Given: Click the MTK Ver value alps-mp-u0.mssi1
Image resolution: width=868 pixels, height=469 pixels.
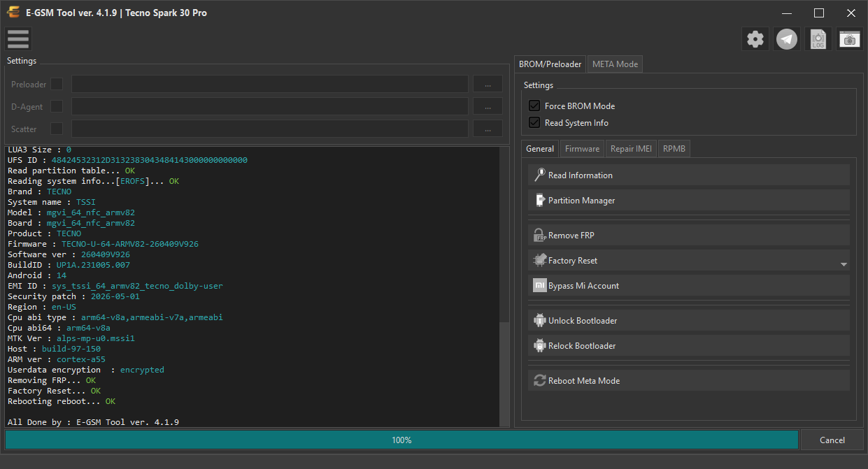Looking at the screenshot, I should point(95,338).
